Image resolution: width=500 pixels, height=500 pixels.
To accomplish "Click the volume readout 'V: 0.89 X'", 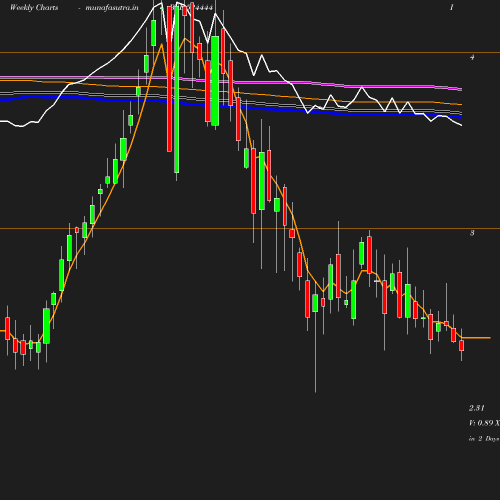I will (484, 423).
